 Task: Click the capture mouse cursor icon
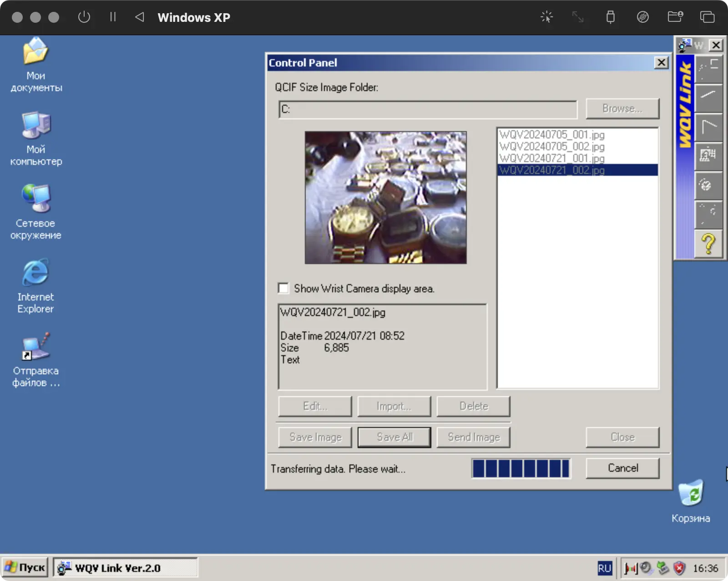pyautogui.click(x=546, y=17)
